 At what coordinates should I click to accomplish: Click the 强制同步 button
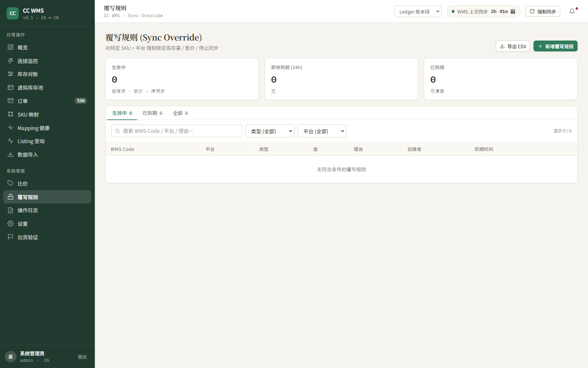[543, 11]
